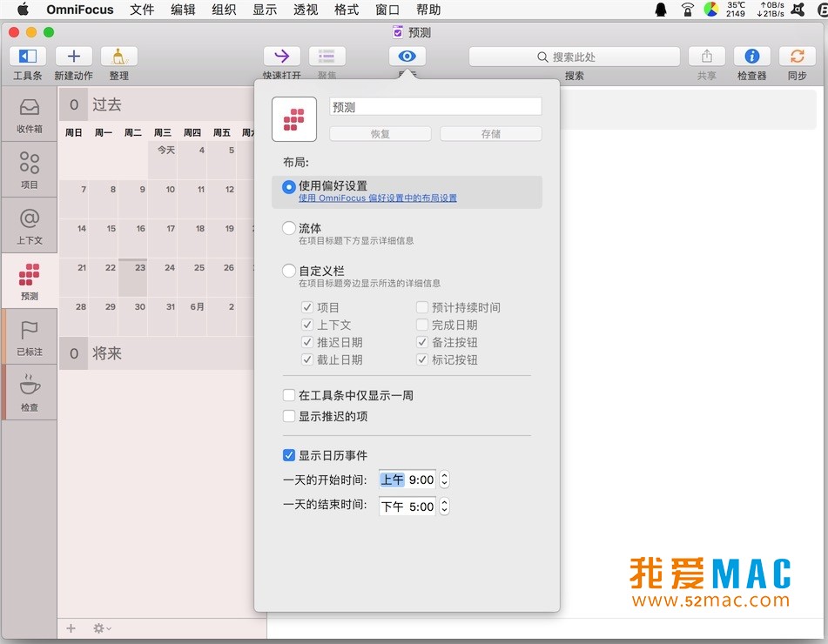Click the 将来 section header
Viewport: 828px width, 644px height.
[157, 353]
